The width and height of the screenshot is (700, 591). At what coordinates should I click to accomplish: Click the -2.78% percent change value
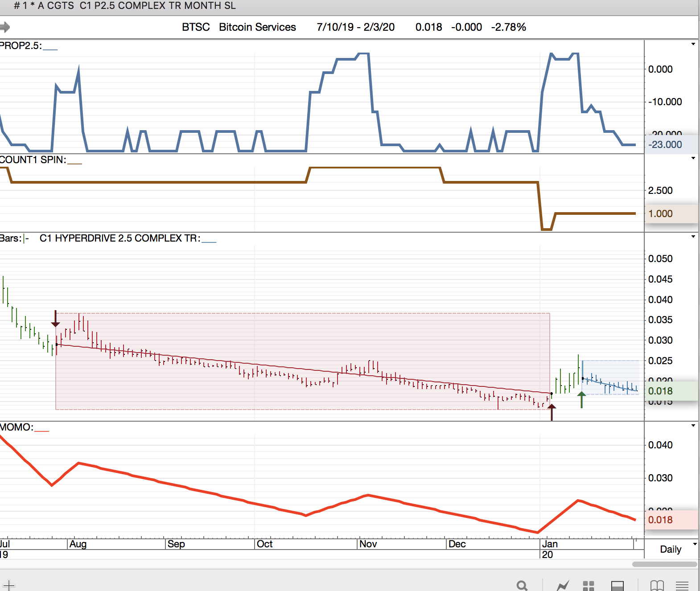click(x=509, y=27)
